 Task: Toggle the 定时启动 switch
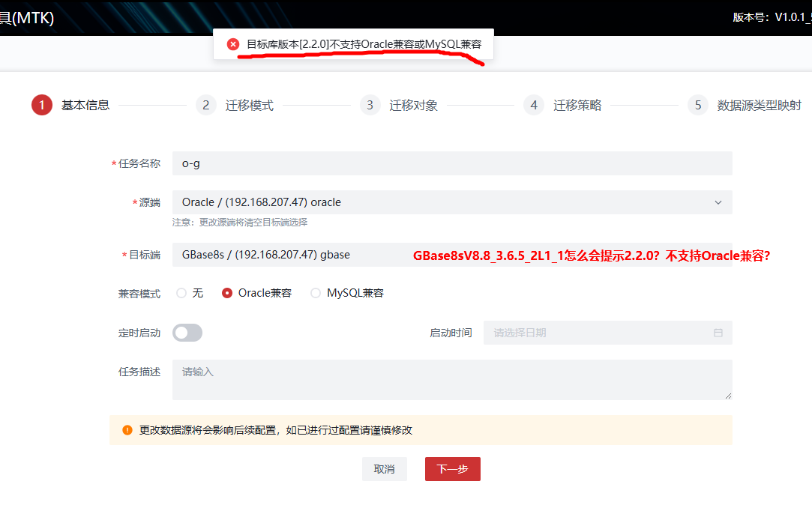coord(187,333)
